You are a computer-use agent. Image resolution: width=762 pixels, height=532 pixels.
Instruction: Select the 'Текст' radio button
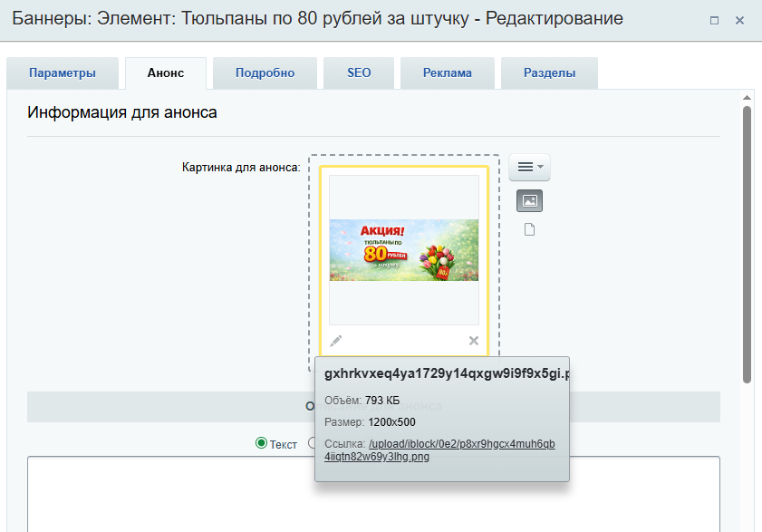coord(262,443)
